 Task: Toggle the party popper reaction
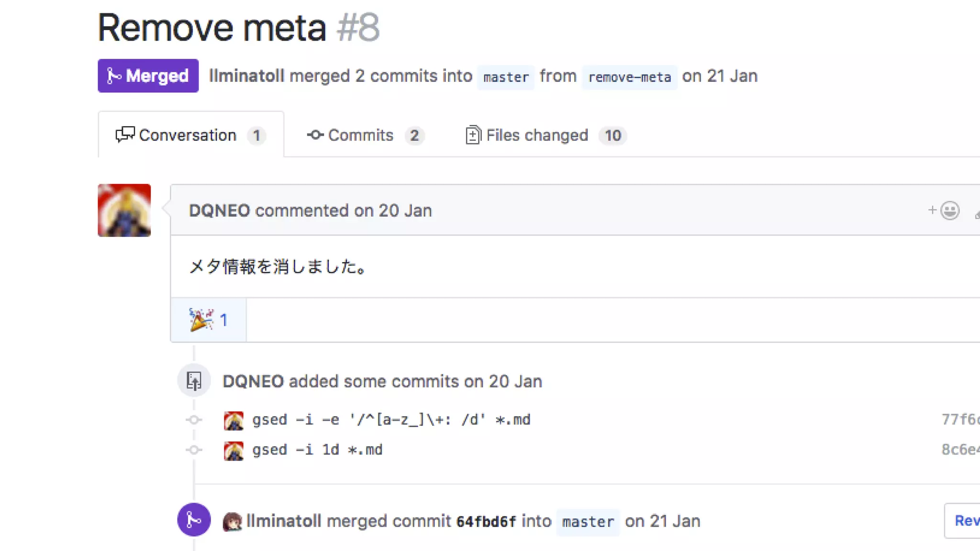[x=208, y=320]
